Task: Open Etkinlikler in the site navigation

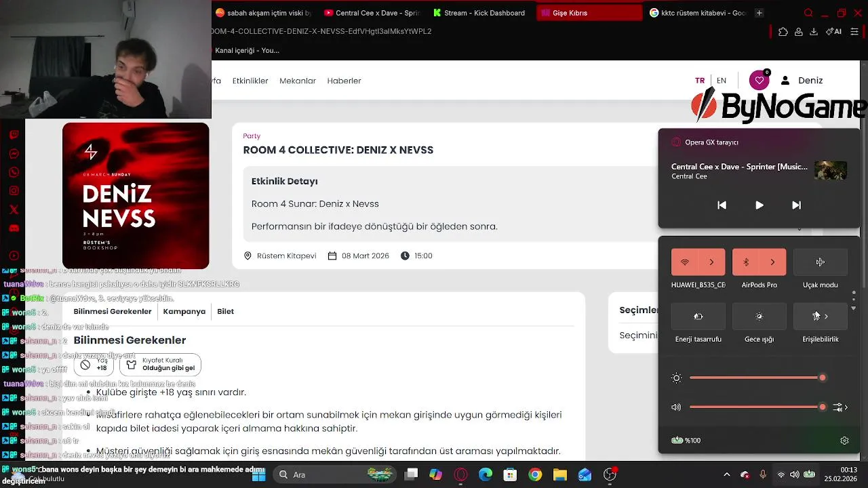Action: click(x=250, y=81)
